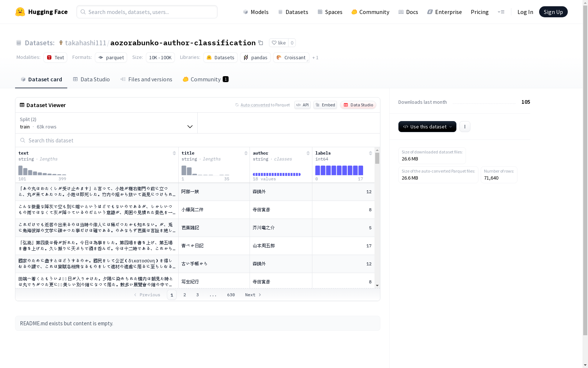The image size is (588, 368).
Task: Open the aozorabunko-author-classification dataset link
Action: (183, 43)
